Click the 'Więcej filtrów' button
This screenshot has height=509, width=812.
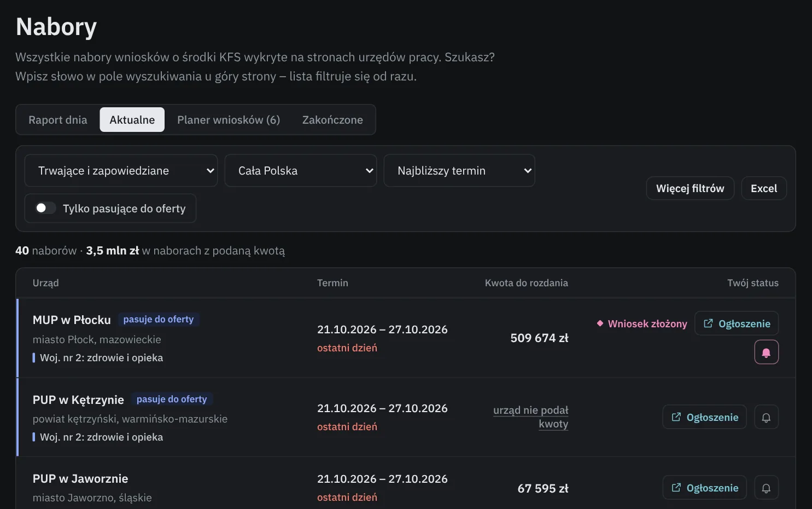pyautogui.click(x=690, y=188)
